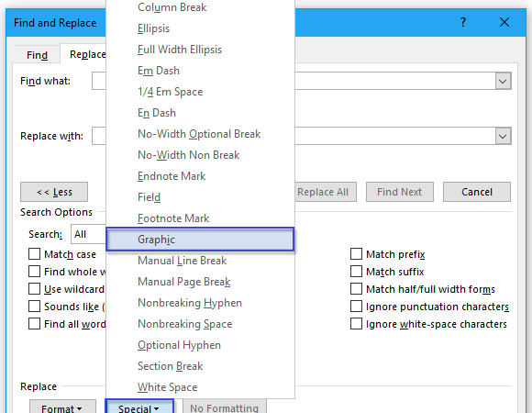Open the Format dropdown button

(x=62, y=407)
